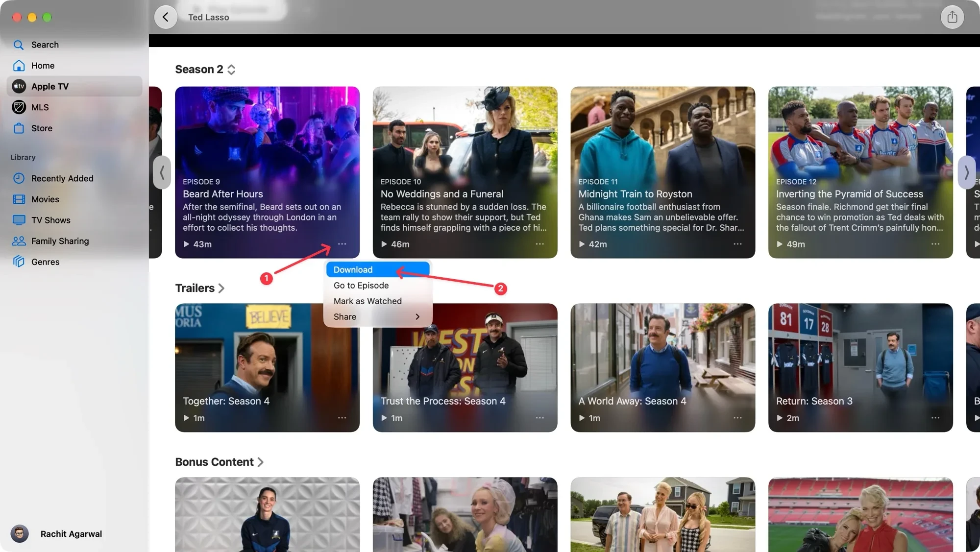Viewport: 980px width, 552px height.
Task: Open more options for Episode 9 card
Action: point(342,244)
